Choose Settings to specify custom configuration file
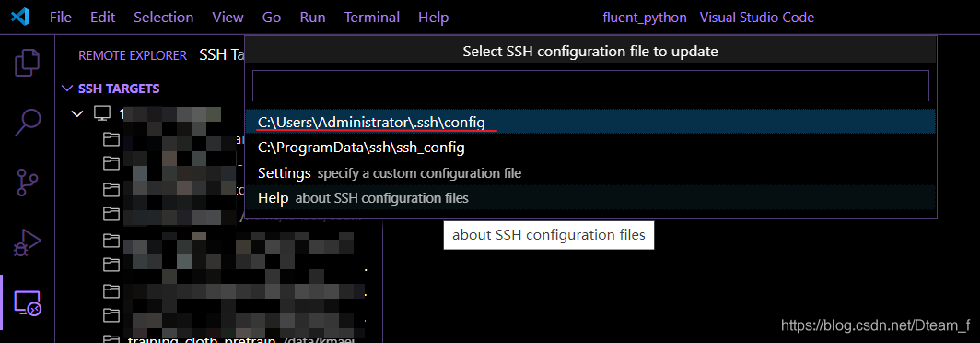This screenshot has width=980, height=343. tap(590, 172)
